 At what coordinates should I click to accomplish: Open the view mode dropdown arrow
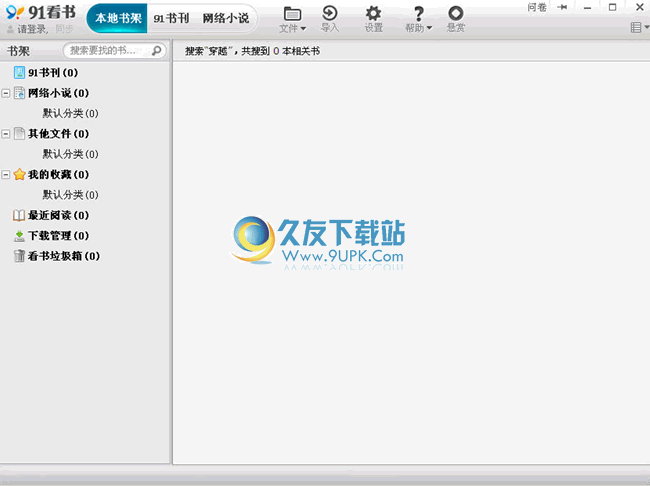(646, 27)
